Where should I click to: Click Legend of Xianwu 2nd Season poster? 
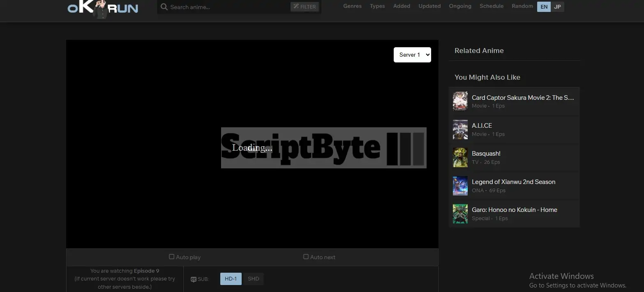pyautogui.click(x=460, y=186)
